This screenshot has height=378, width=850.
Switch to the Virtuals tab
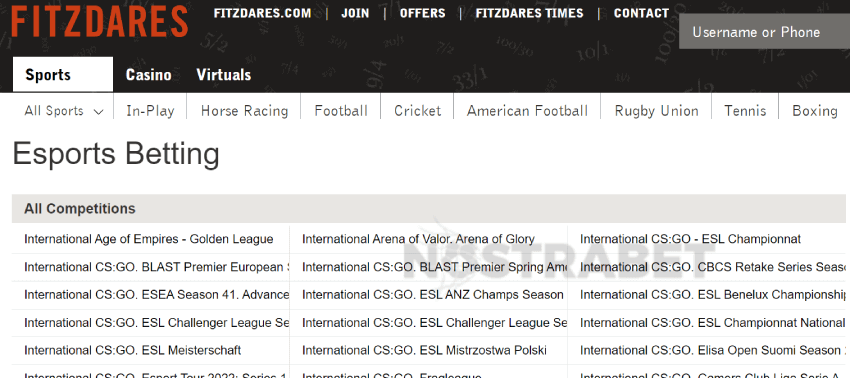[223, 75]
